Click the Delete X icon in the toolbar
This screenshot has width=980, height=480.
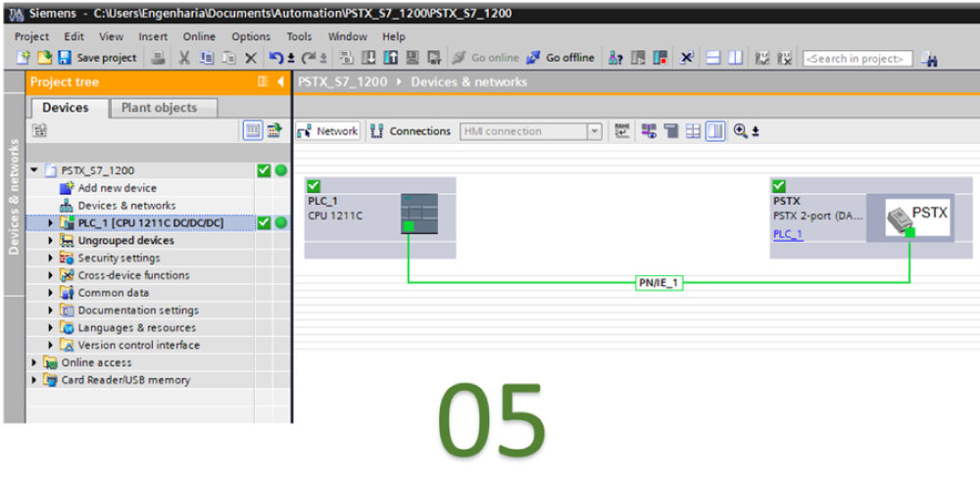tap(251, 58)
